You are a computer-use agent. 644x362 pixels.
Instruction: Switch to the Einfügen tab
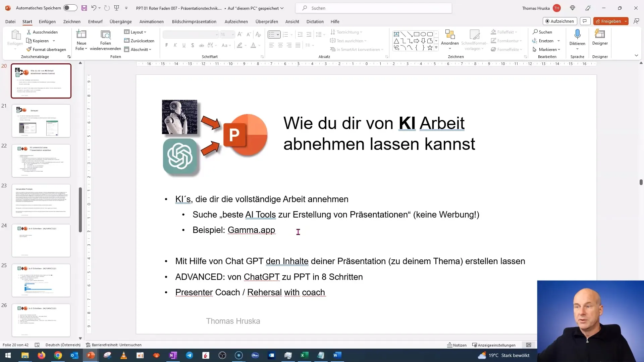[47, 21]
